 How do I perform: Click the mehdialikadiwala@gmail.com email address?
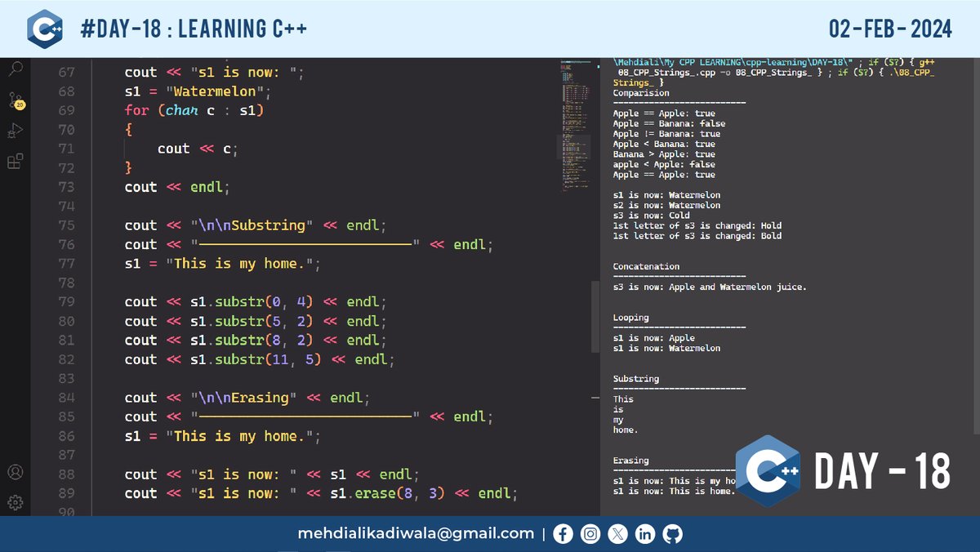[x=416, y=533]
